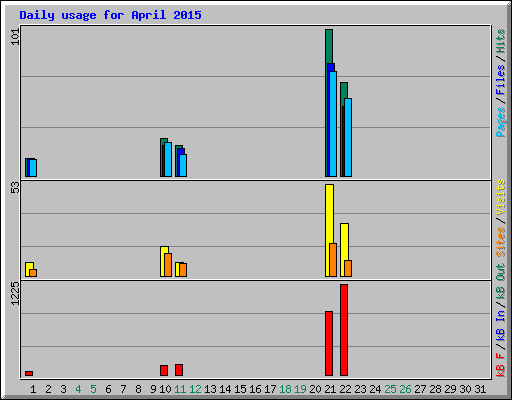Click day 11 on the x-axis
Image resolution: width=512 pixels, height=400 pixels.
tap(180, 389)
